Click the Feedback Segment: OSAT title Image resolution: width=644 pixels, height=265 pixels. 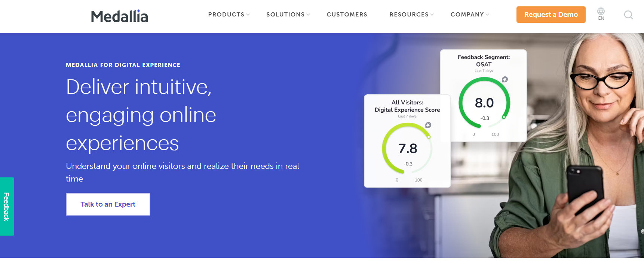click(x=484, y=61)
